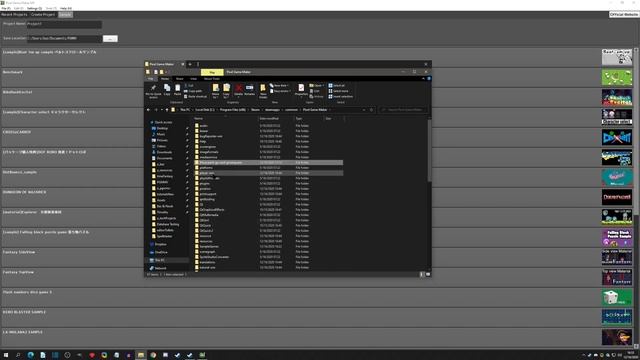Click the Explorer search box
This screenshot has width=640, height=360.
(x=403, y=110)
